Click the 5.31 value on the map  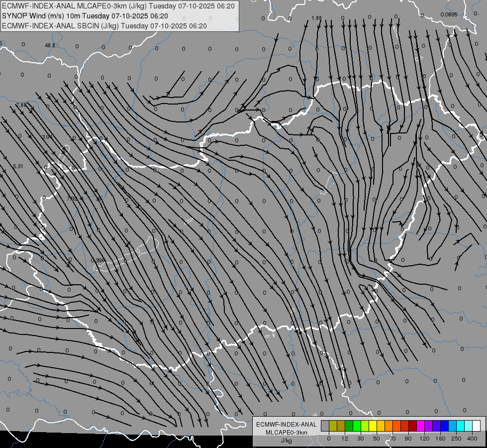click(18, 166)
